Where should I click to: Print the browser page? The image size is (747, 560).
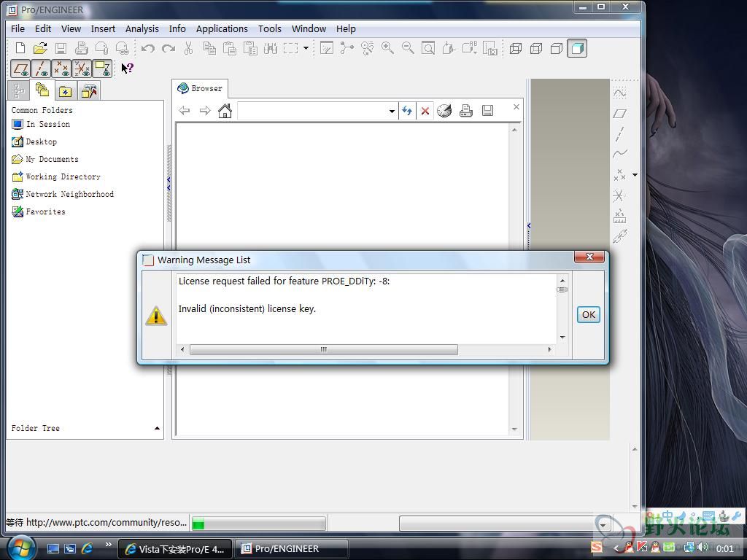[x=466, y=111]
